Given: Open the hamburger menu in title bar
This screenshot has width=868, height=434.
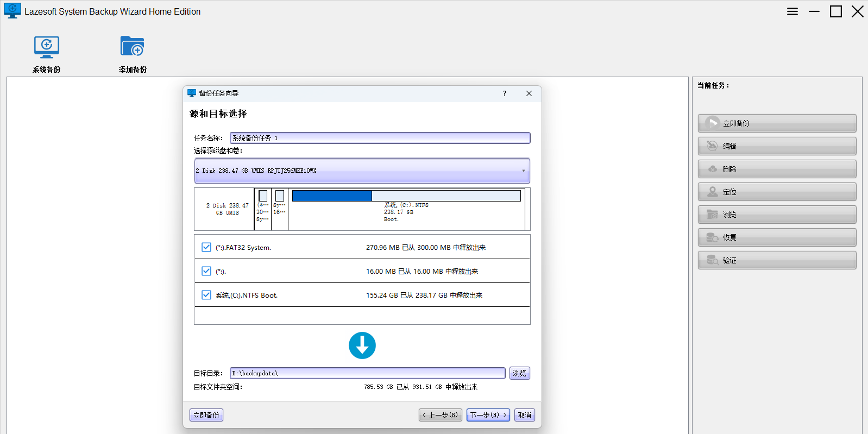Looking at the screenshot, I should tap(792, 11).
